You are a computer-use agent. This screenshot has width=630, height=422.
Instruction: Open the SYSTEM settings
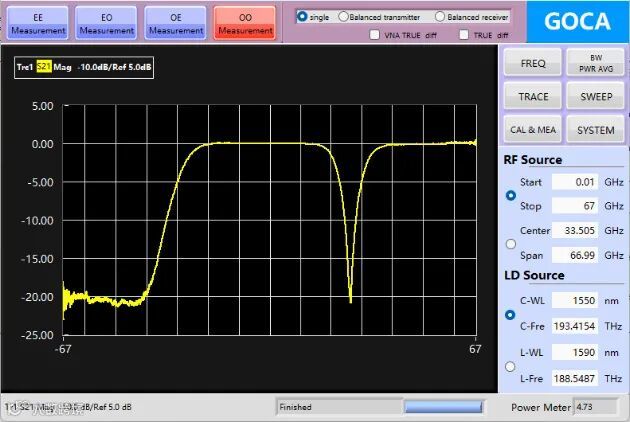click(x=595, y=129)
